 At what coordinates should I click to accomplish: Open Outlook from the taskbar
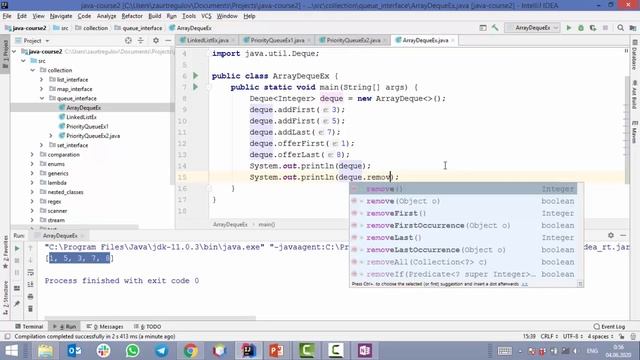click(x=74, y=351)
